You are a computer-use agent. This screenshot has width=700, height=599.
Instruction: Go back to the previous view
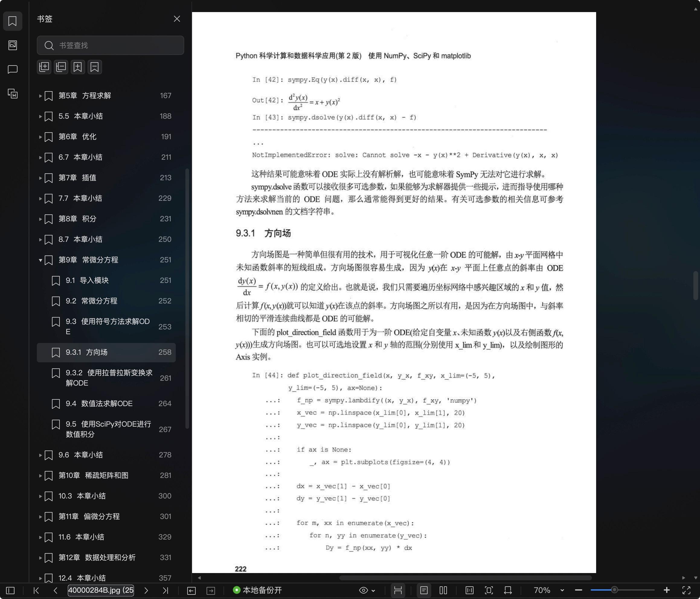[x=191, y=591]
